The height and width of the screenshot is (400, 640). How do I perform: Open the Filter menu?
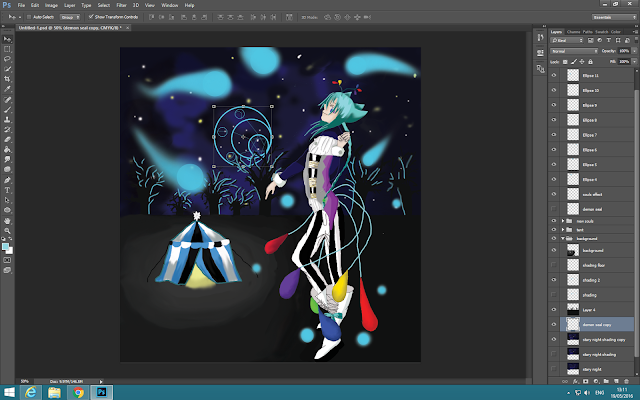[x=121, y=5]
